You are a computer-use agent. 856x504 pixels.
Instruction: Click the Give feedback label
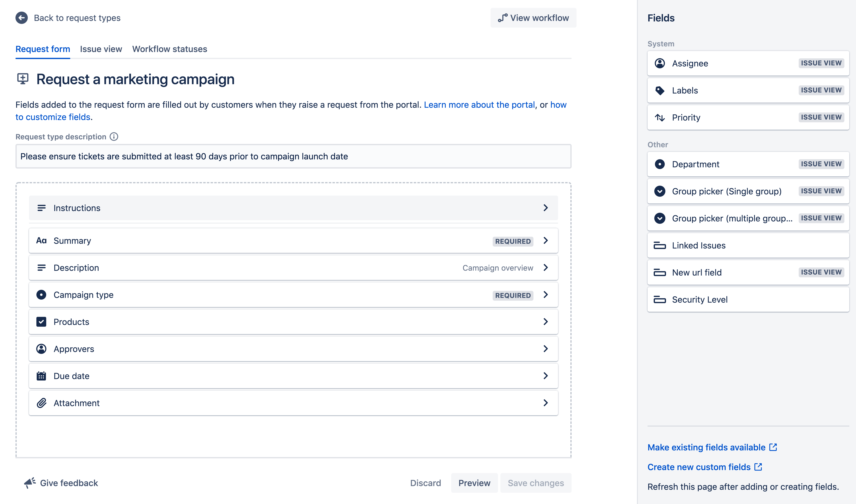69,483
